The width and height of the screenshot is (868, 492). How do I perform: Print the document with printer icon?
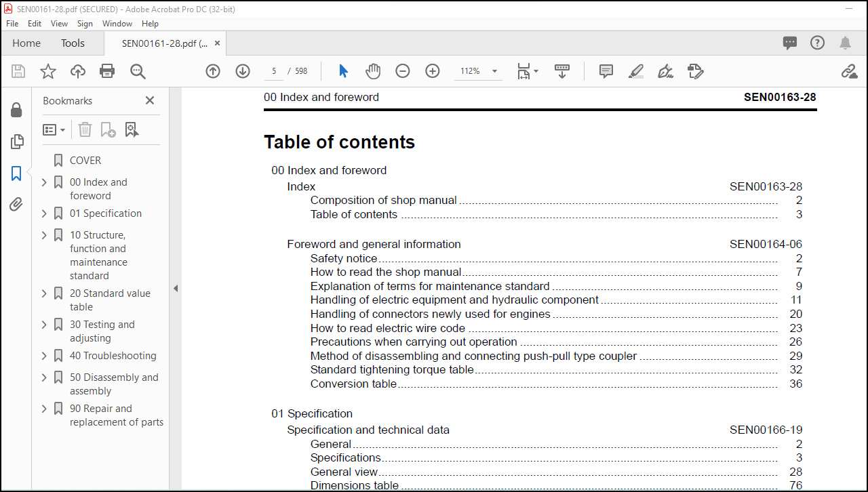point(107,71)
